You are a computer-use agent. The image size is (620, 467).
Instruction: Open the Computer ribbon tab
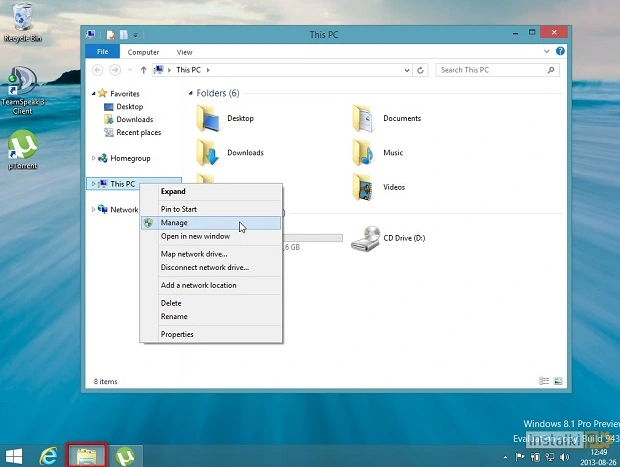[143, 52]
